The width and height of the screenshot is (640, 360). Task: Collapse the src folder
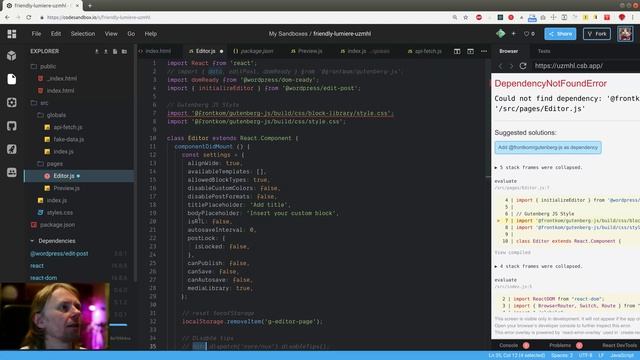pos(40,103)
